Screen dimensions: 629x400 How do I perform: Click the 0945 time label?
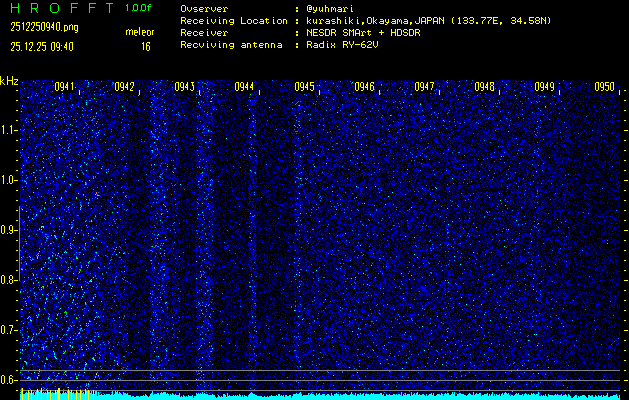pos(305,87)
